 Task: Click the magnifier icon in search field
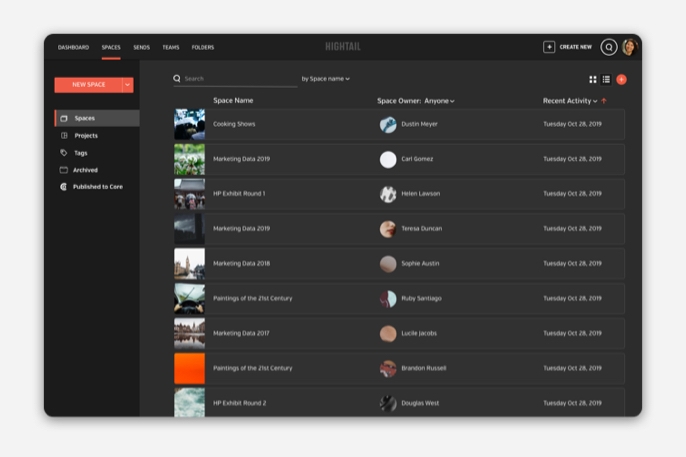click(x=177, y=78)
